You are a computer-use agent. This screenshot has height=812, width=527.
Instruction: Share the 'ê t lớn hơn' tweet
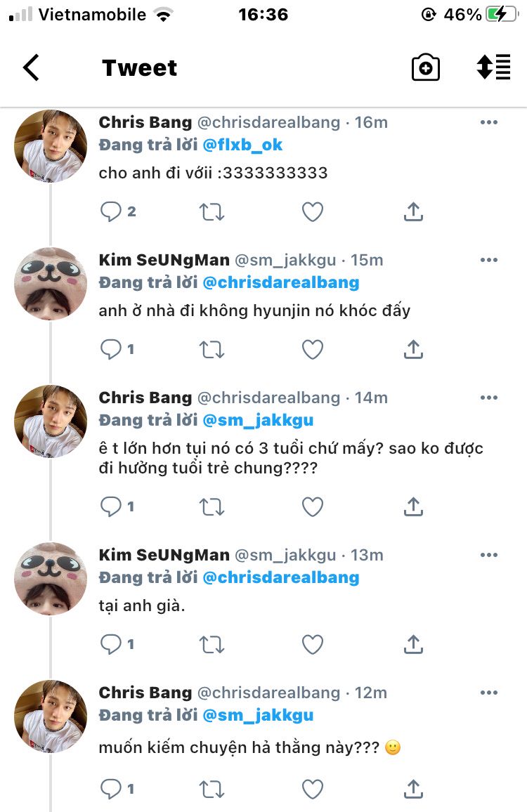pyautogui.click(x=413, y=506)
